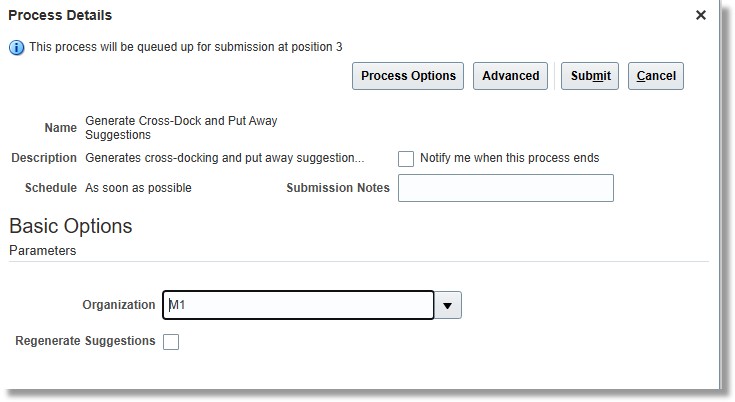Close the Process Details dialog
The image size is (735, 402).
tap(701, 15)
